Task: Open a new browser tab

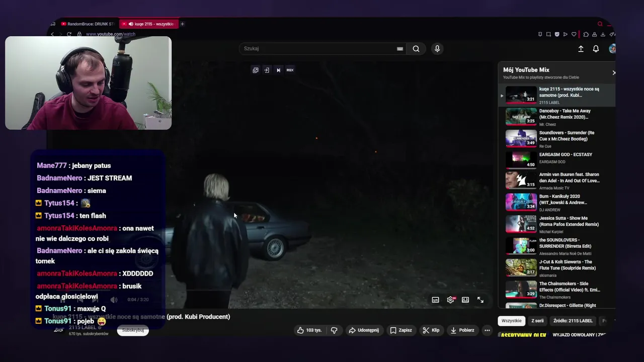Action: tap(182, 24)
